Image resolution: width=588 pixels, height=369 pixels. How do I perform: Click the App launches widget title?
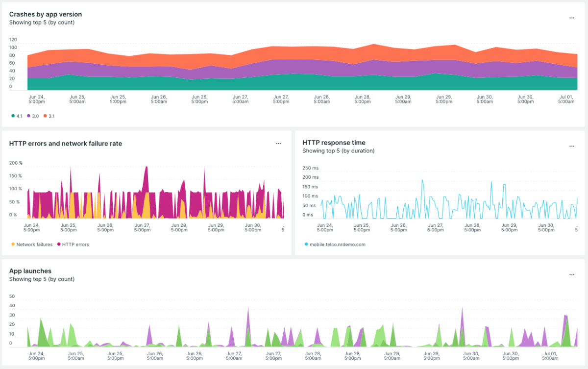coord(30,271)
